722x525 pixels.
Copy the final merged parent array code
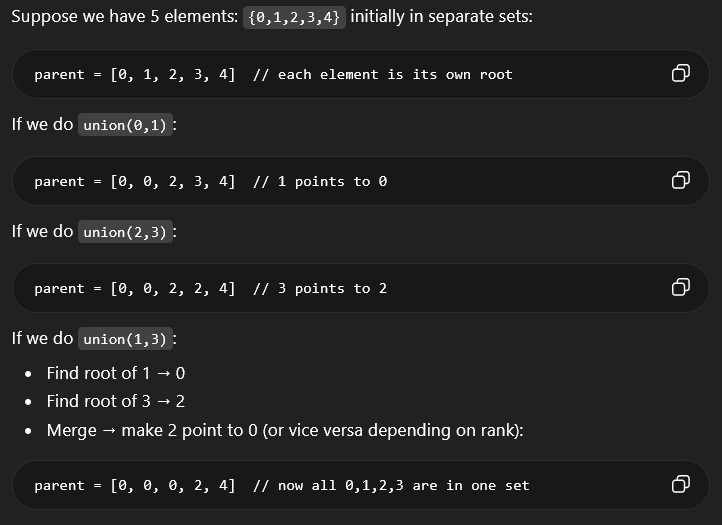coord(680,485)
